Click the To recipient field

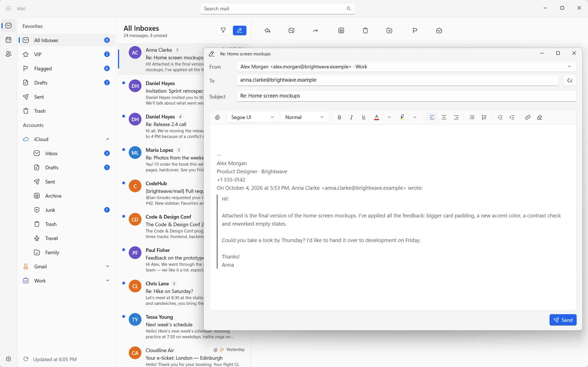(x=398, y=80)
